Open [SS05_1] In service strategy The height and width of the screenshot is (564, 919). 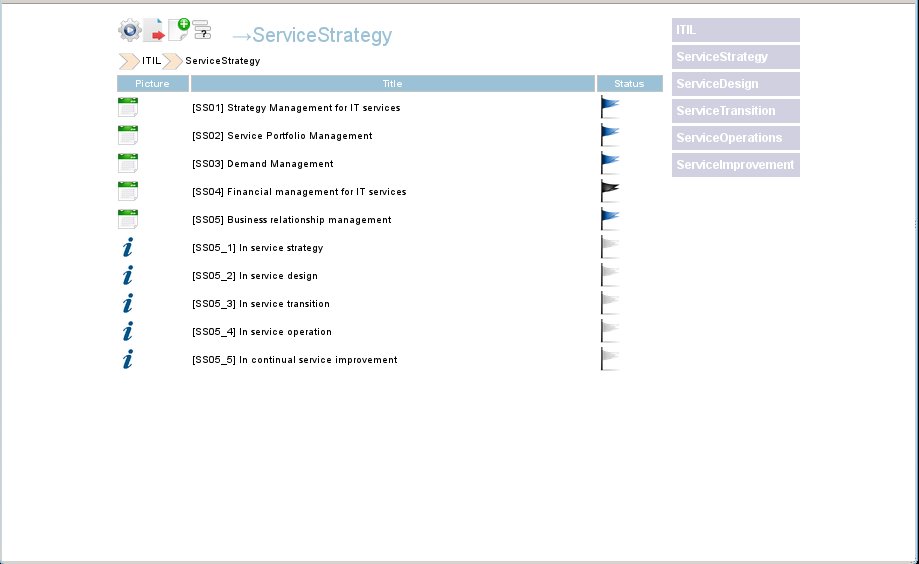tap(257, 248)
